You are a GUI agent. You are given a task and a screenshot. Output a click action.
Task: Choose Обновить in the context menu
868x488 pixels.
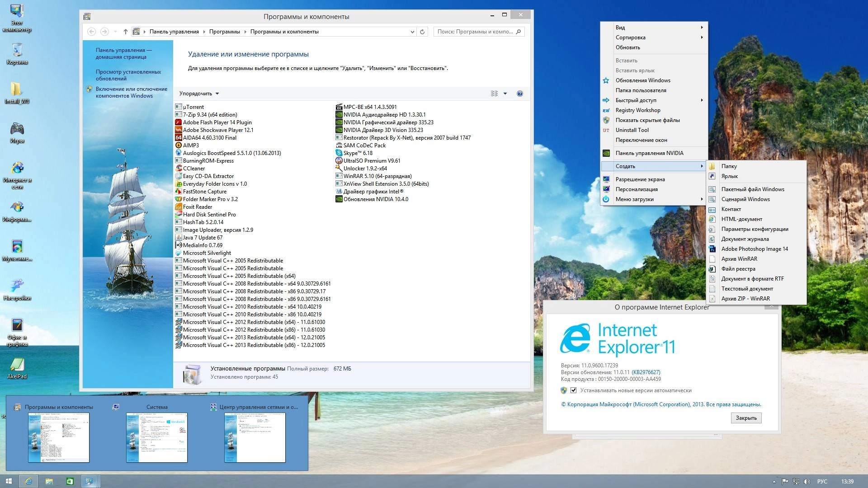pyautogui.click(x=654, y=47)
